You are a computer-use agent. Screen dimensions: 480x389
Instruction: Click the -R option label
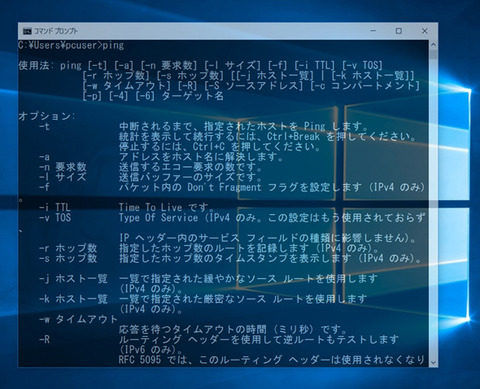(x=44, y=339)
